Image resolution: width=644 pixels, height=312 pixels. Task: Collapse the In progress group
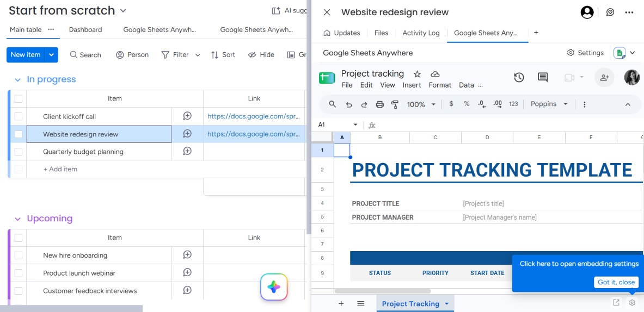pyautogui.click(x=17, y=79)
